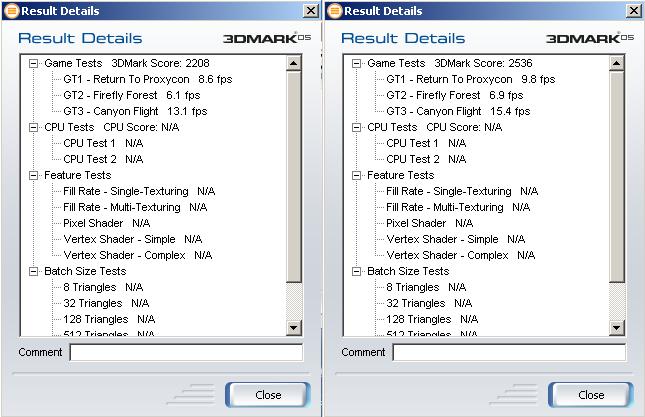Viewport: 645px width, 417px height.
Task: Select row with 3DMark Score: 2536
Action: pyautogui.click(x=450, y=63)
